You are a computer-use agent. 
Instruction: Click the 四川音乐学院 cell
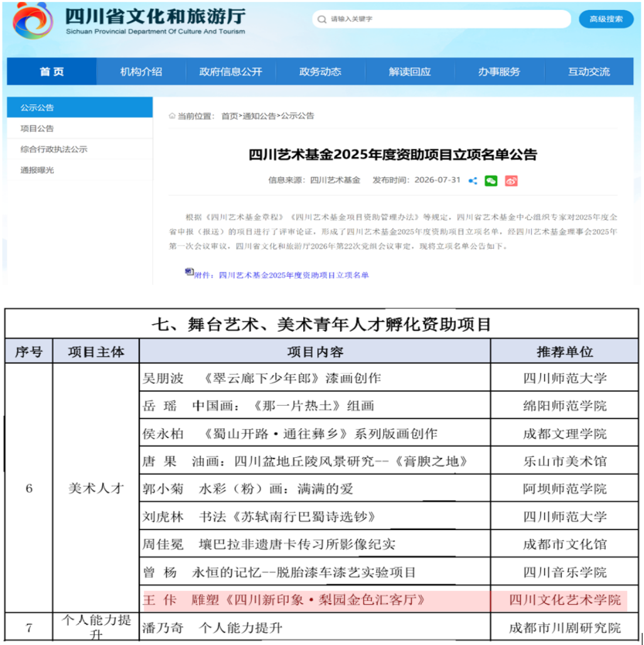[565, 572]
